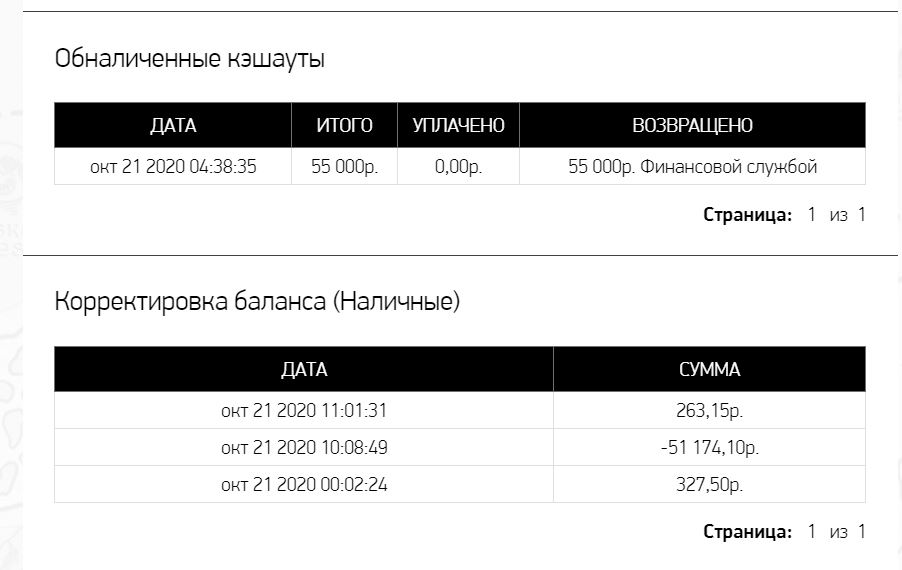Select the adjustment row dated окт 21 2020 00:02:24

pos(304,484)
